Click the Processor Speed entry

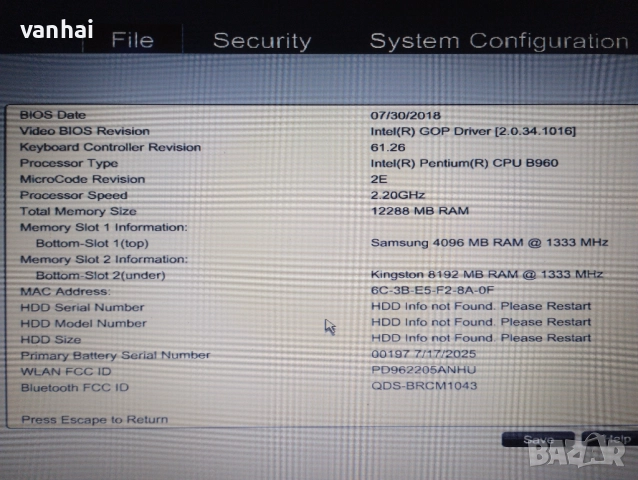point(74,195)
